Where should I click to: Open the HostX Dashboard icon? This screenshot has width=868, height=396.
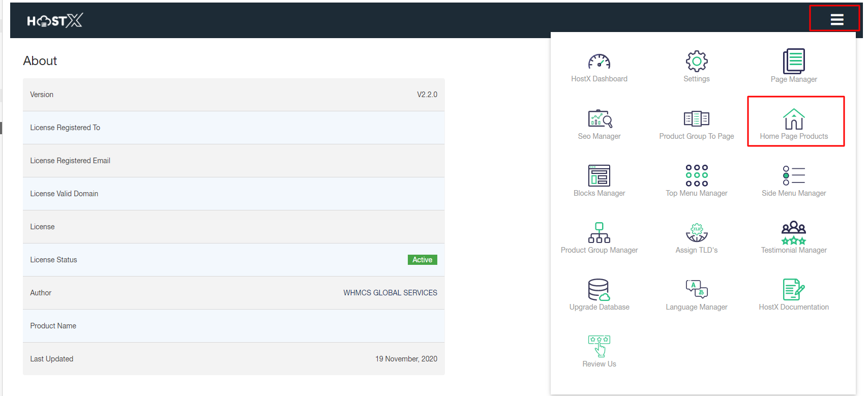[599, 62]
